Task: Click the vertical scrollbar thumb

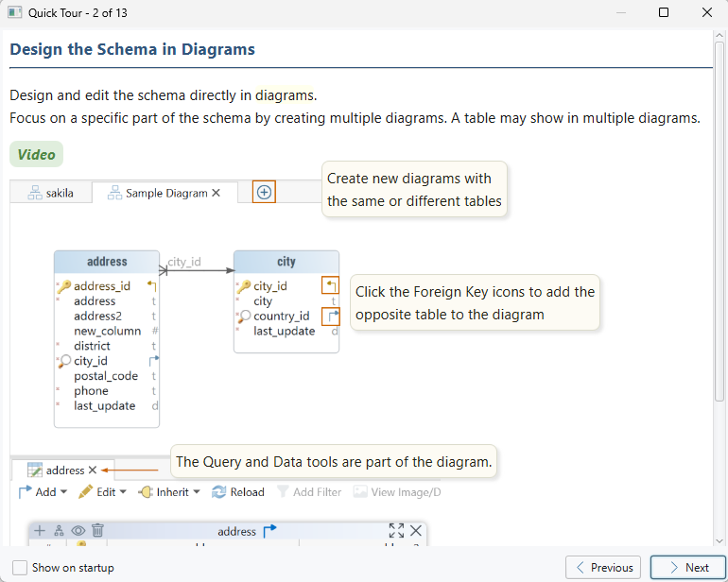Action: [x=719, y=221]
